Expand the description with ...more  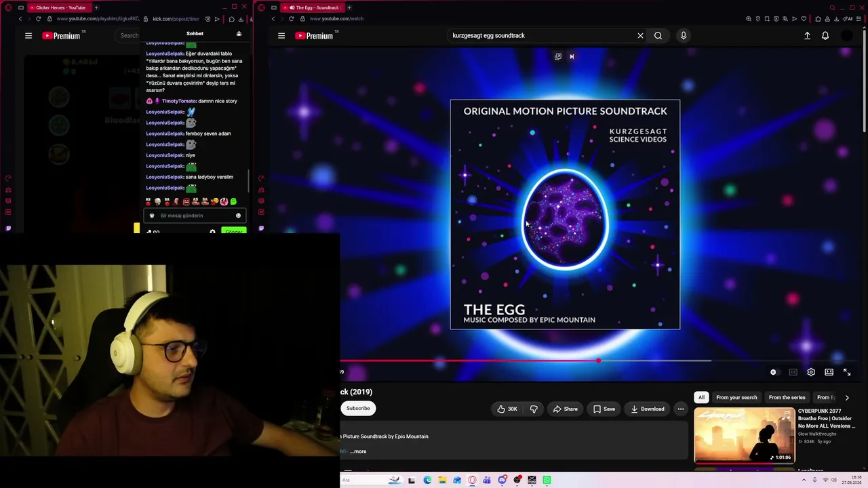click(x=358, y=451)
